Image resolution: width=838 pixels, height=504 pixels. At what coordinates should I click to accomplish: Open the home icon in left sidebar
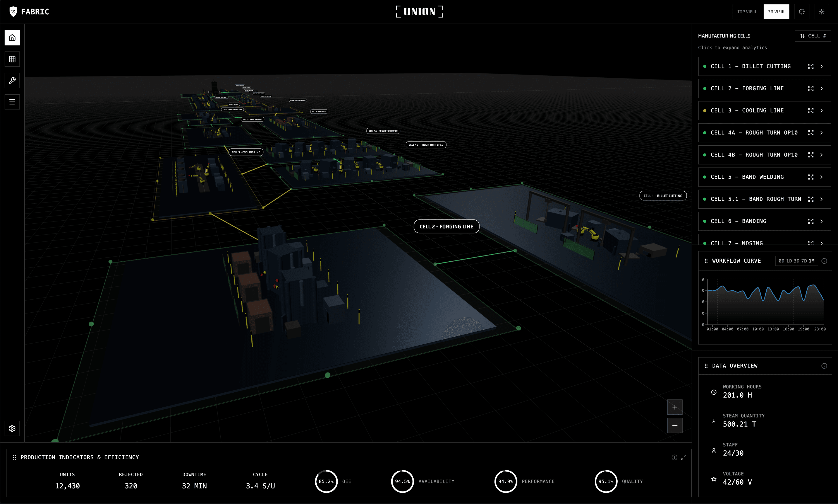click(12, 38)
